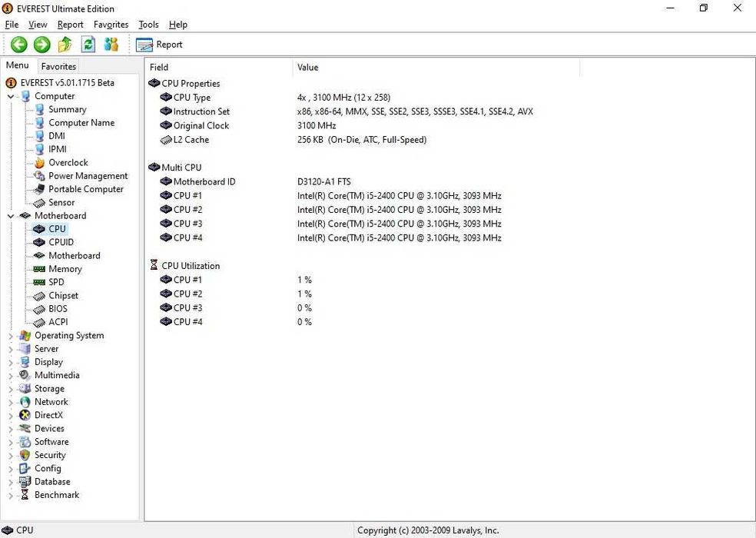Switch to the Menu tab
Screen dimensions: 756x538
coord(18,65)
